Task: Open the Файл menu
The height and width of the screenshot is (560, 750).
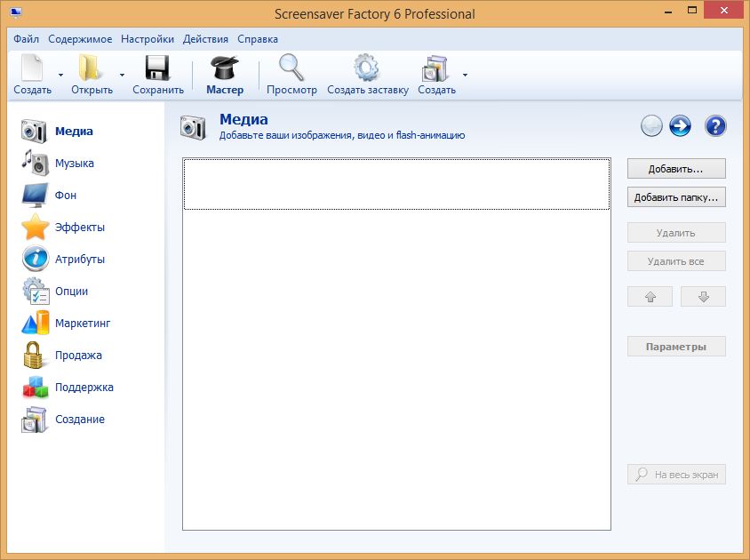Action: [26, 39]
